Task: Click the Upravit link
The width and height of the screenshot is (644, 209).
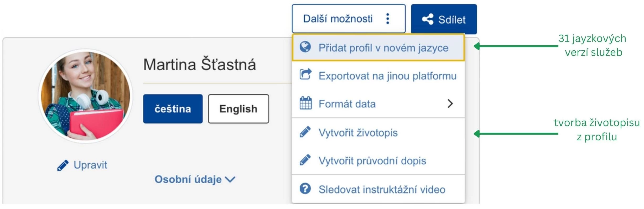Action: (x=90, y=165)
